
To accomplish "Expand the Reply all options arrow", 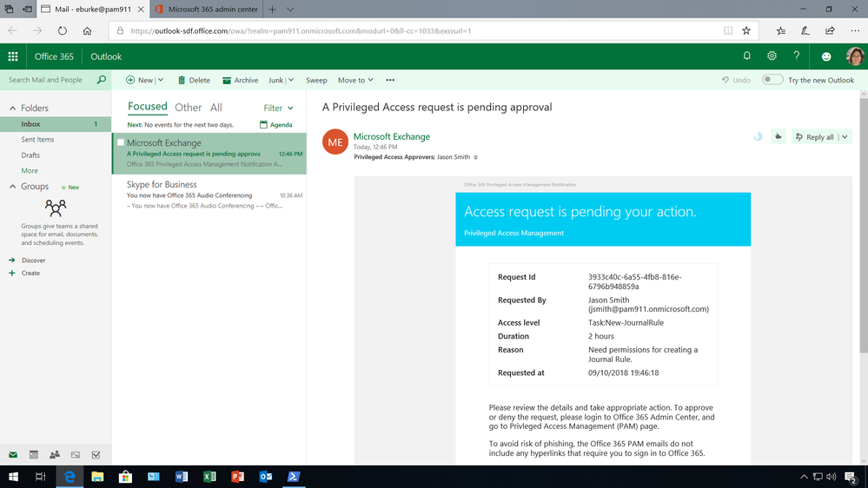I will point(845,136).
